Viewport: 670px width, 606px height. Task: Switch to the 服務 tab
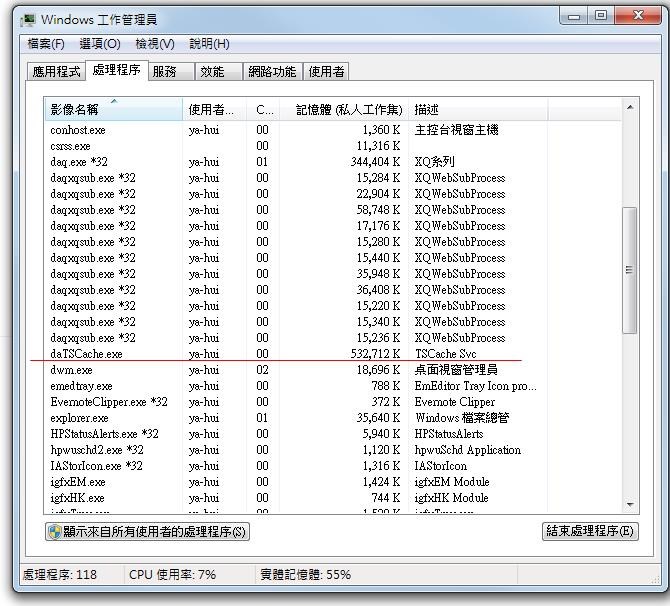pyautogui.click(x=164, y=72)
